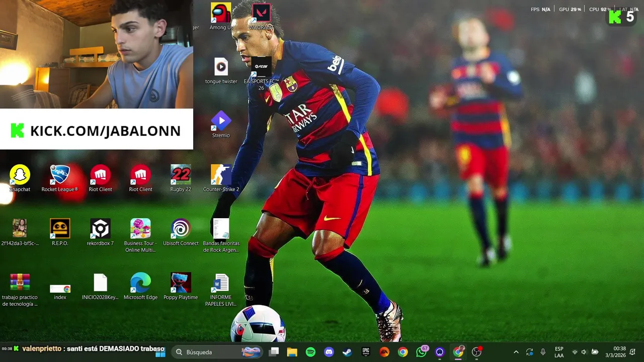Open the EA app from the taskbar
This screenshot has height=362, width=644.
[x=384, y=352]
